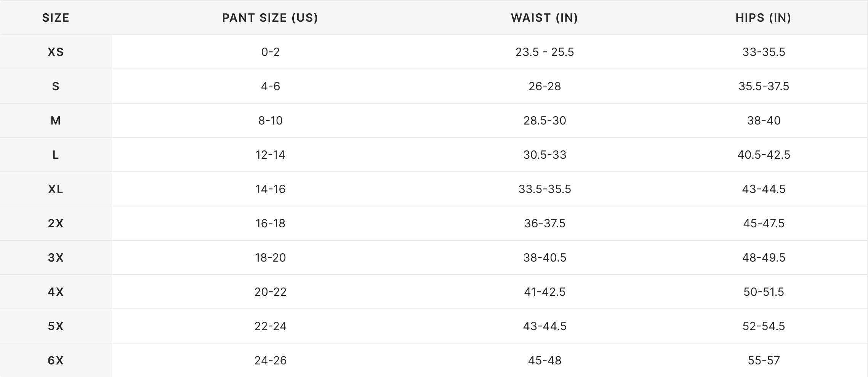868x377 pixels.
Task: Select the 4X size row label
Action: tap(56, 292)
